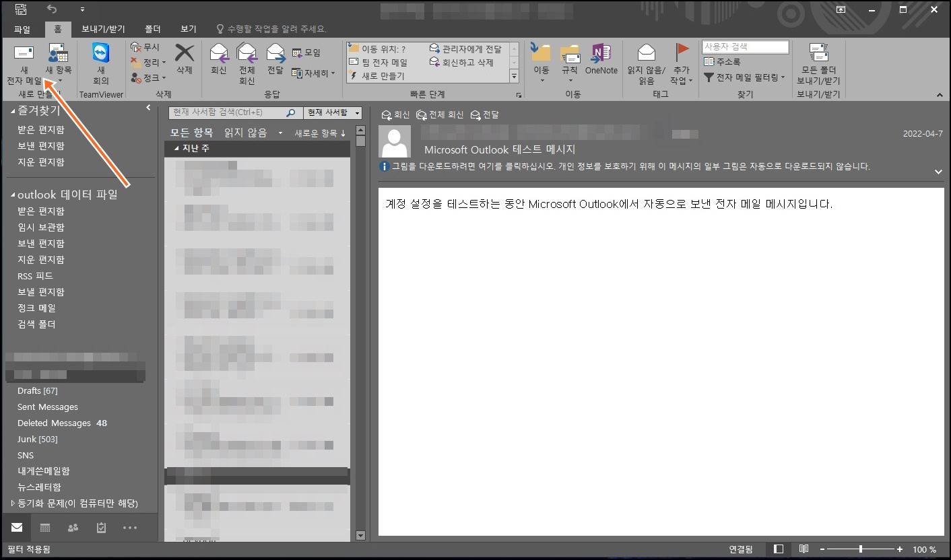The height and width of the screenshot is (560, 951).
Task: Click the 사용자 검색 people search box
Action: click(x=746, y=47)
